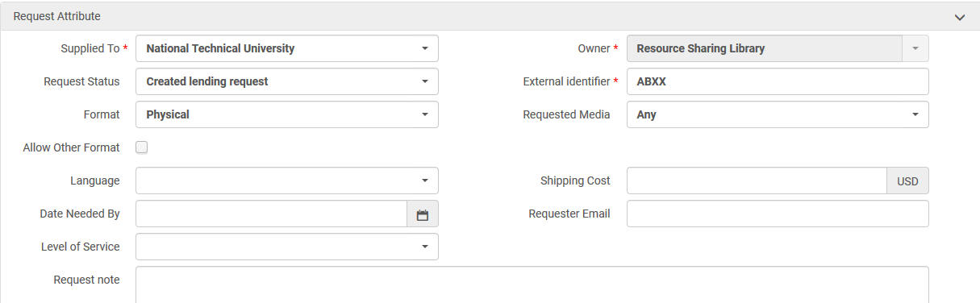Click the Request Attribute section header title
Viewport: 980px width, 303px height.
57,16
